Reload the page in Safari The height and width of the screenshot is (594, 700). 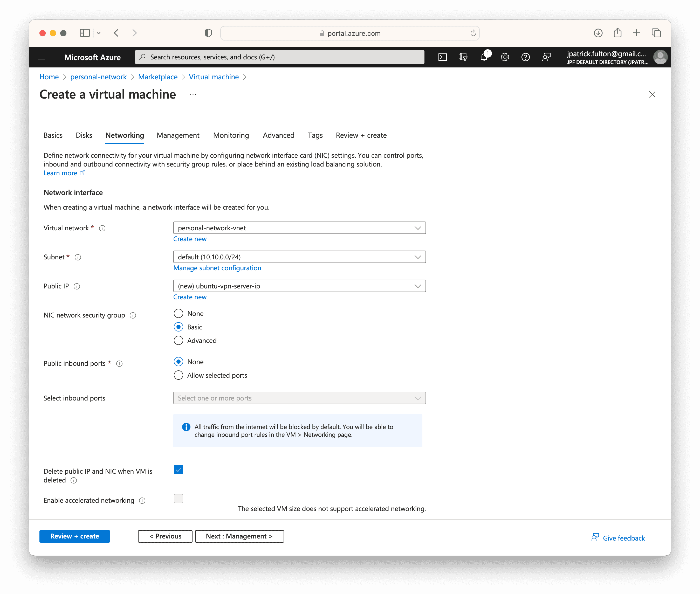tap(473, 33)
